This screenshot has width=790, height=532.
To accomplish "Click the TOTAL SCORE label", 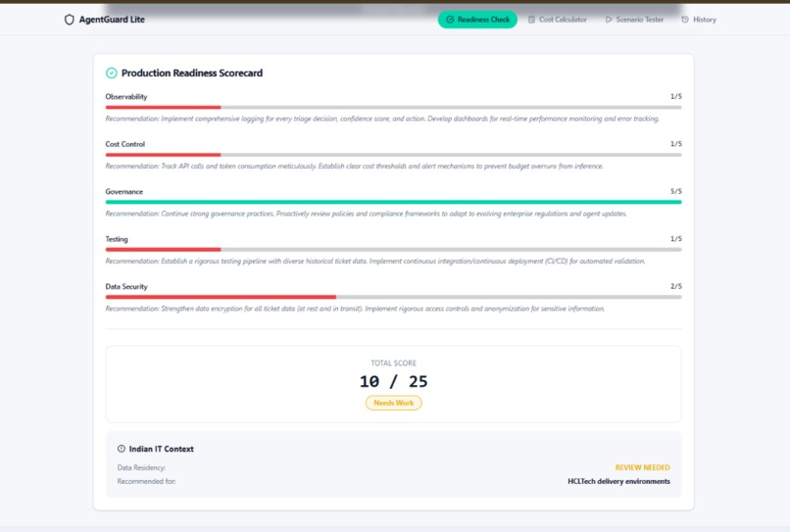I will click(x=393, y=363).
